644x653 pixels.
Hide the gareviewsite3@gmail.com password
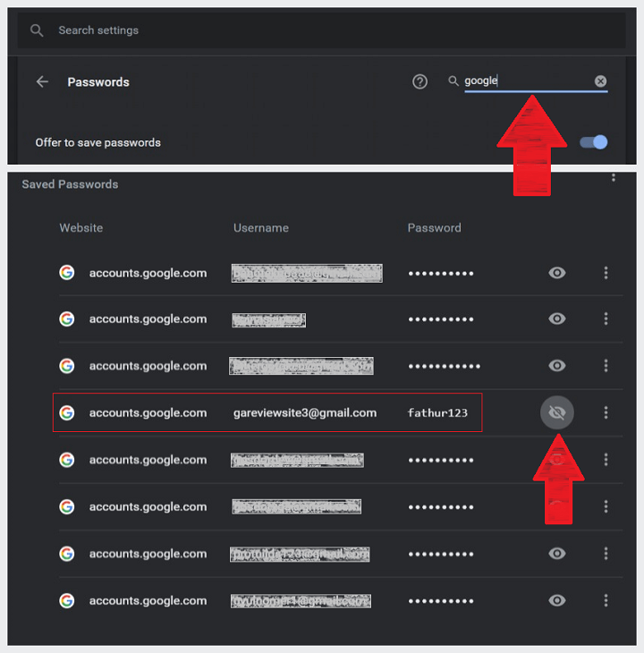coord(556,412)
